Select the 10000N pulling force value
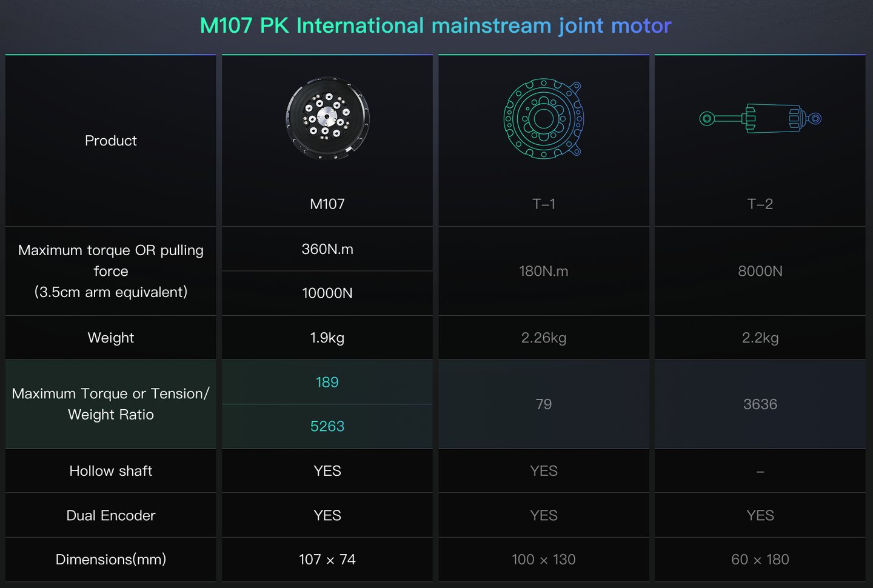 [x=327, y=293]
